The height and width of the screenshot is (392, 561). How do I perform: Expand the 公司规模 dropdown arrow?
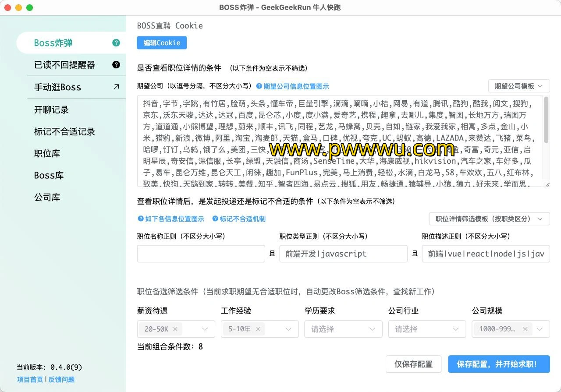(540, 329)
